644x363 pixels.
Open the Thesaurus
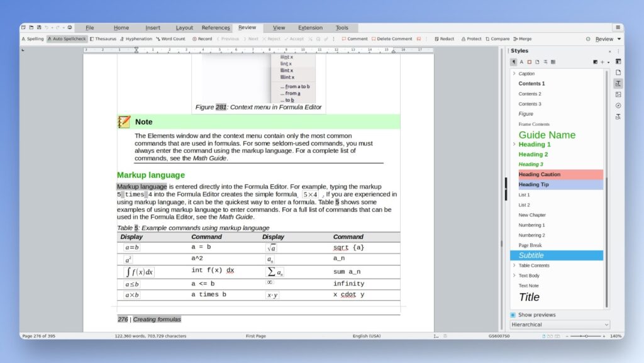point(103,39)
